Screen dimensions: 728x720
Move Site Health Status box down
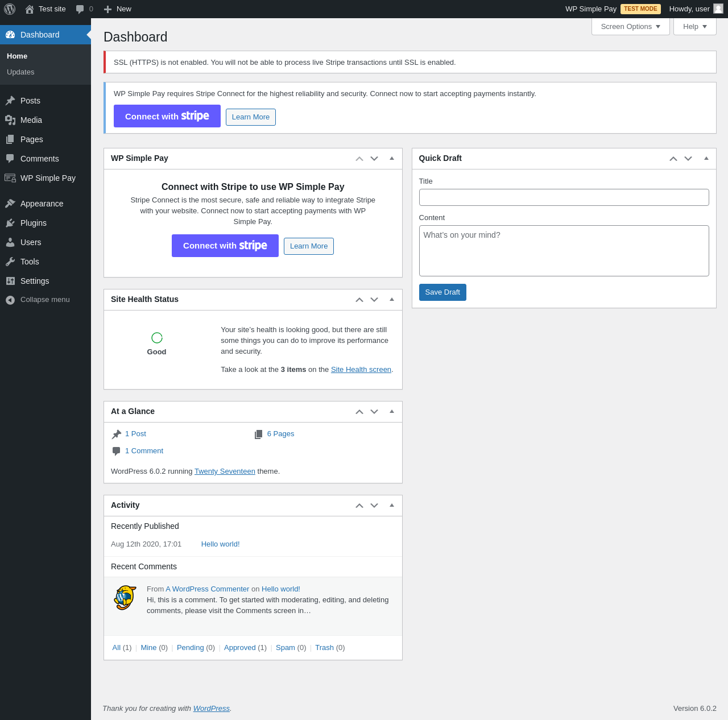tap(374, 300)
